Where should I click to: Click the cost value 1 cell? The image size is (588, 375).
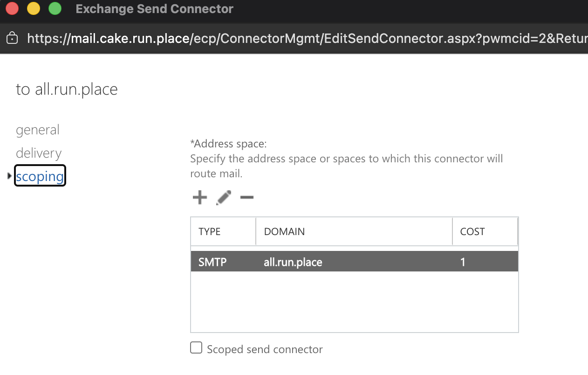[463, 262]
